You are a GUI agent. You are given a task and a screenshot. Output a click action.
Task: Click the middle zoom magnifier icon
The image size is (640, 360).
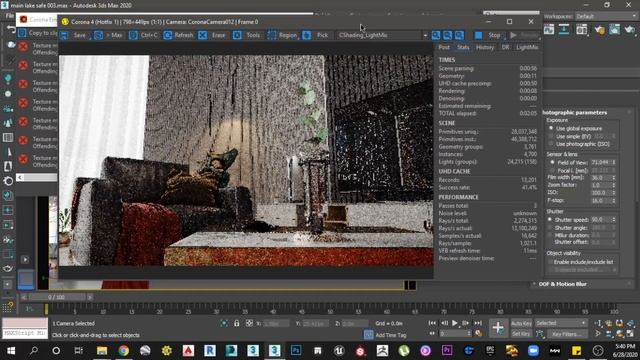[x=447, y=36]
